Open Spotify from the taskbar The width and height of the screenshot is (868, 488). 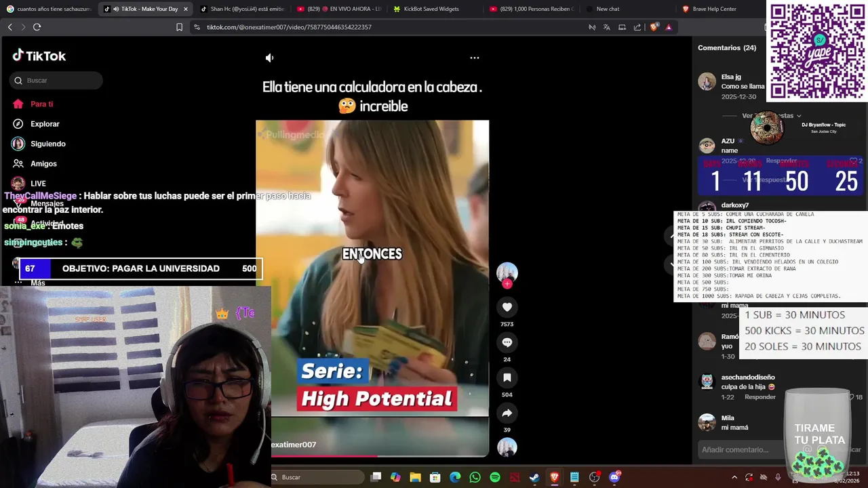(x=495, y=477)
